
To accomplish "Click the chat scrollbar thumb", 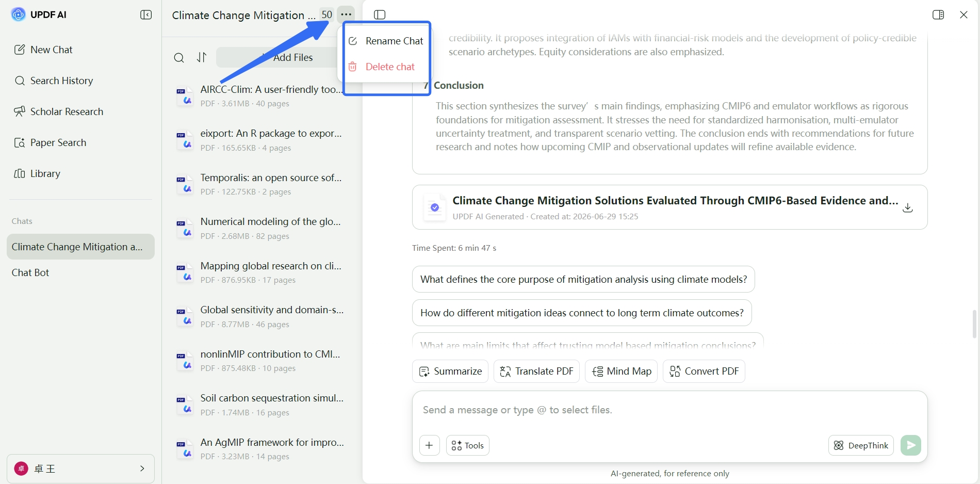I will [x=974, y=324].
